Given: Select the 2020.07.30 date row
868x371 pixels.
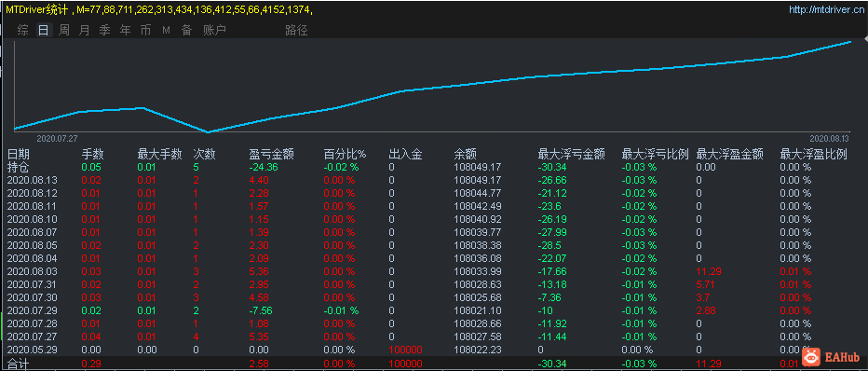Looking at the screenshot, I should [434, 297].
